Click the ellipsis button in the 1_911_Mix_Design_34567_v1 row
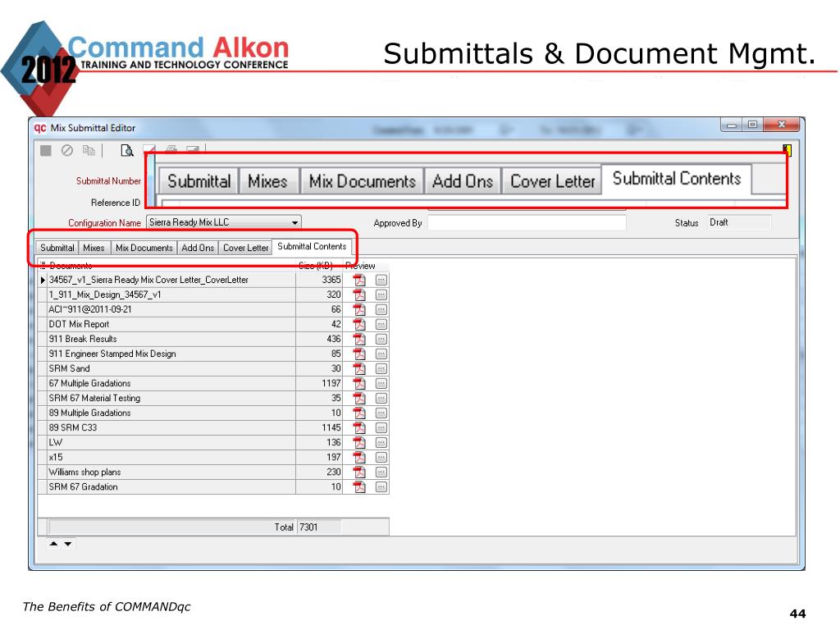Viewport: 840px width, 630px height. [x=381, y=294]
